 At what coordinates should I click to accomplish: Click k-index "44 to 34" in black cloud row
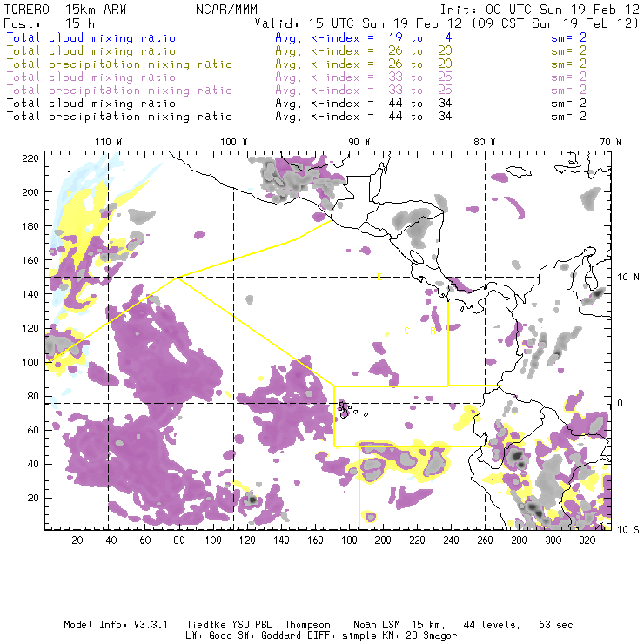pos(420,103)
